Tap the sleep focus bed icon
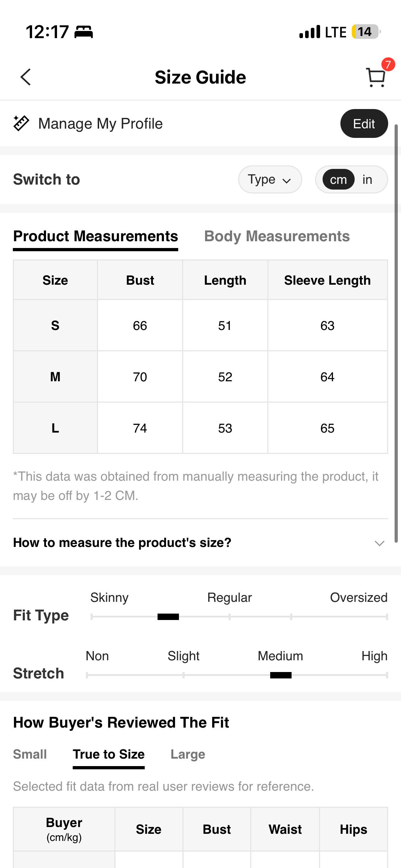This screenshot has width=401, height=868. (83, 32)
